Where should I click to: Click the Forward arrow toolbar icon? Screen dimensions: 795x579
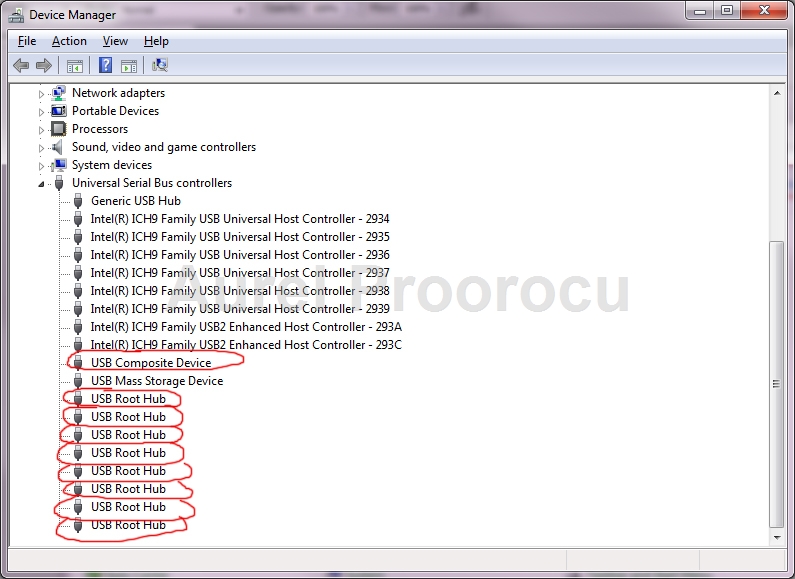click(44, 65)
